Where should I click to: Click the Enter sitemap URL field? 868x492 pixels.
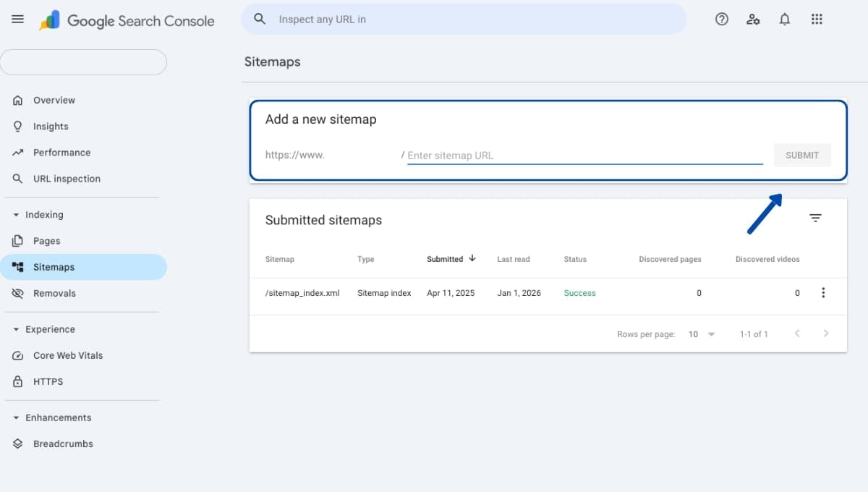[x=584, y=156]
